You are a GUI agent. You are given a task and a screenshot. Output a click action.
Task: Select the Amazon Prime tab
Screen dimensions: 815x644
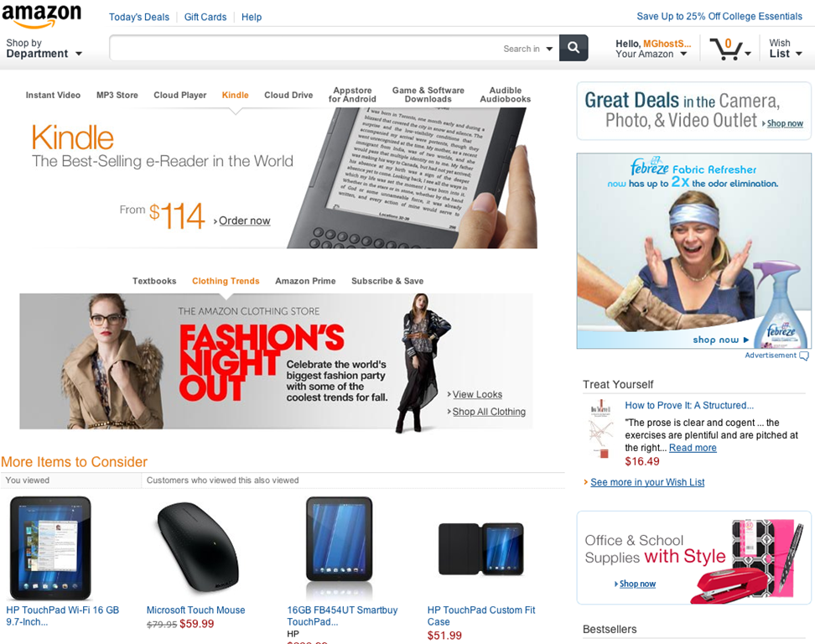[x=305, y=281]
